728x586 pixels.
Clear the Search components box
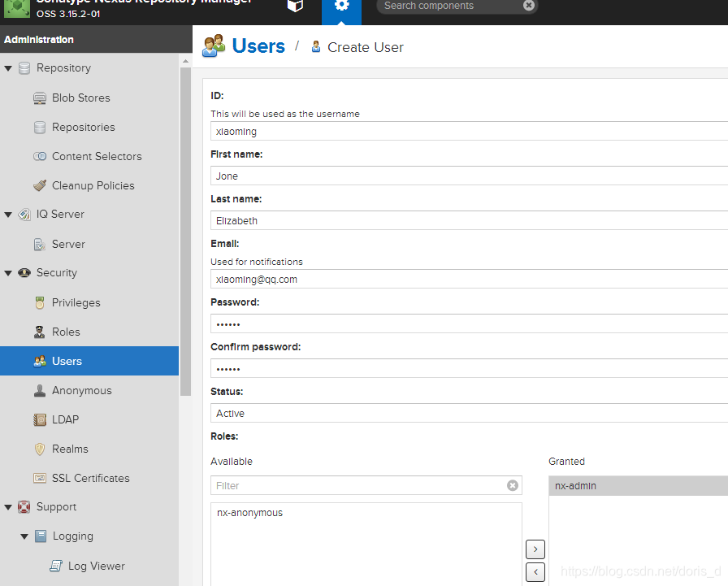[x=528, y=6]
